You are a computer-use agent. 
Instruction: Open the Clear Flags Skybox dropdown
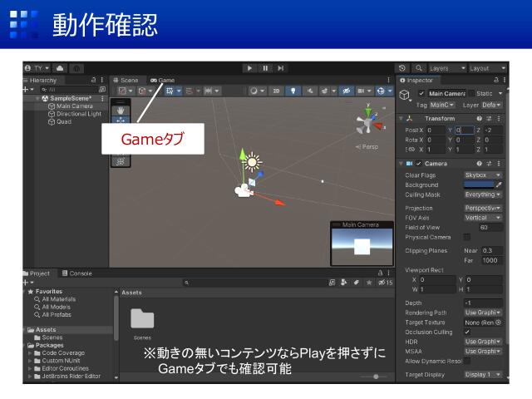click(482, 175)
